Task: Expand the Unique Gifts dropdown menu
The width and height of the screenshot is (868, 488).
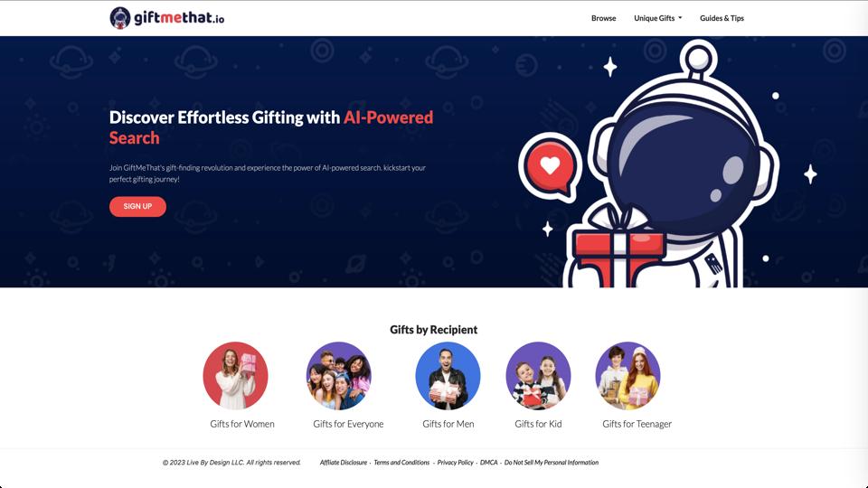Action: (657, 18)
